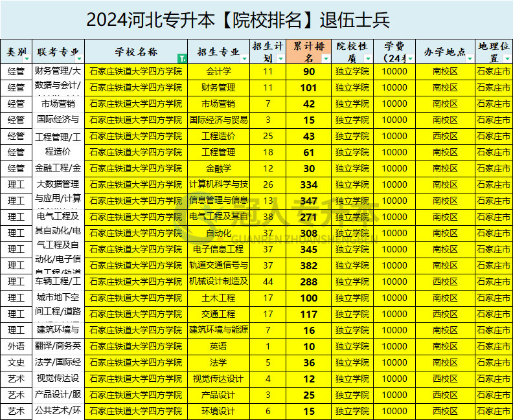The image size is (513, 420).
Task: Click the 视觉传达设计 cell
Action: (218, 379)
